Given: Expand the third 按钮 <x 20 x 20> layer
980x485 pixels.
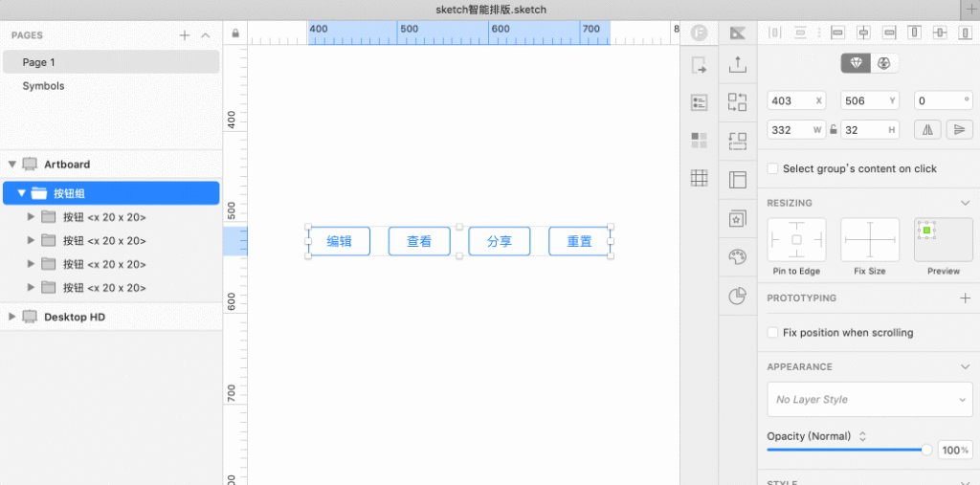Looking at the screenshot, I should 31,264.
